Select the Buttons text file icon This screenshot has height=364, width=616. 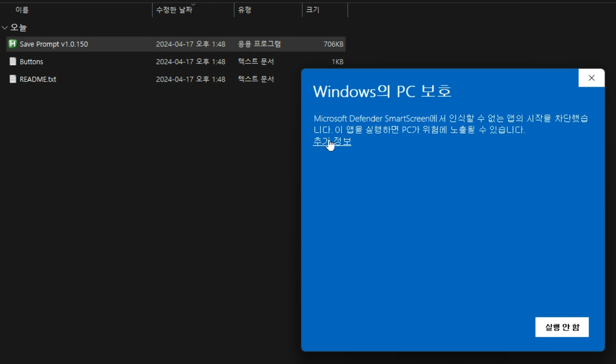tap(13, 62)
